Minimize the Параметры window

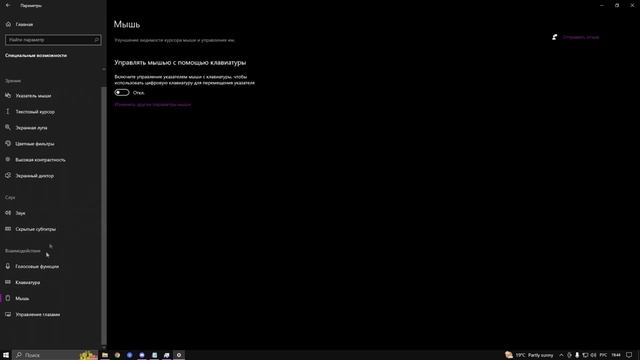click(x=602, y=5)
